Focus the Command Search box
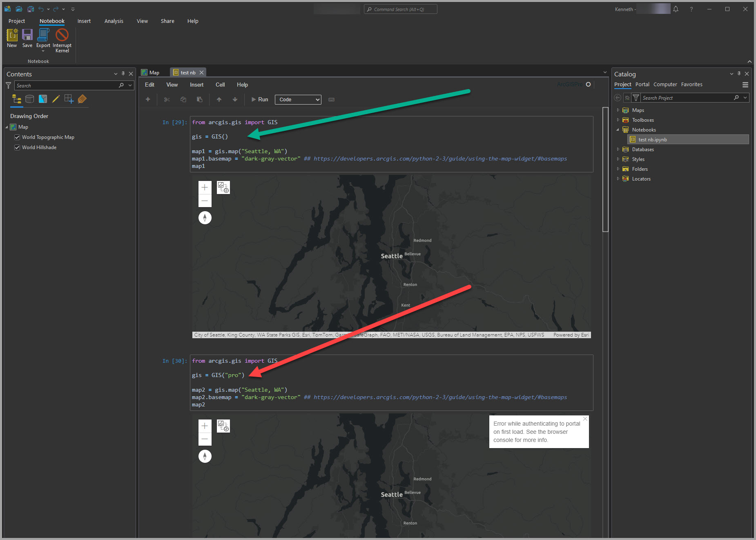Viewport: 756px width, 540px height. point(400,9)
